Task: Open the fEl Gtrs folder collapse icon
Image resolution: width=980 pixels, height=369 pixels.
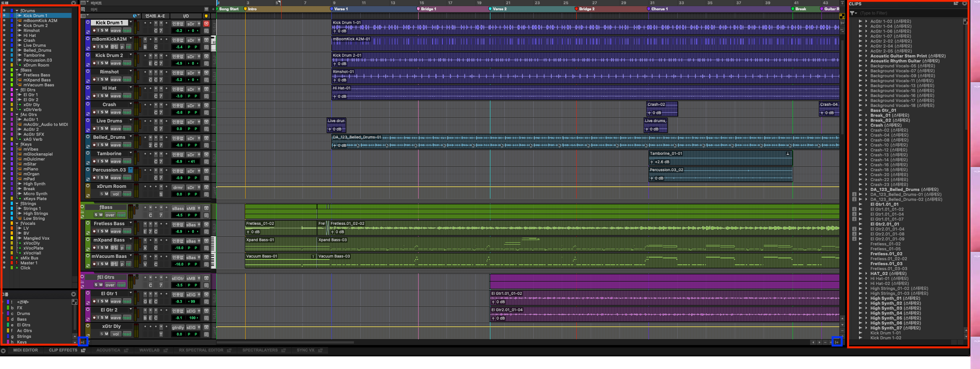Action: [x=82, y=277]
